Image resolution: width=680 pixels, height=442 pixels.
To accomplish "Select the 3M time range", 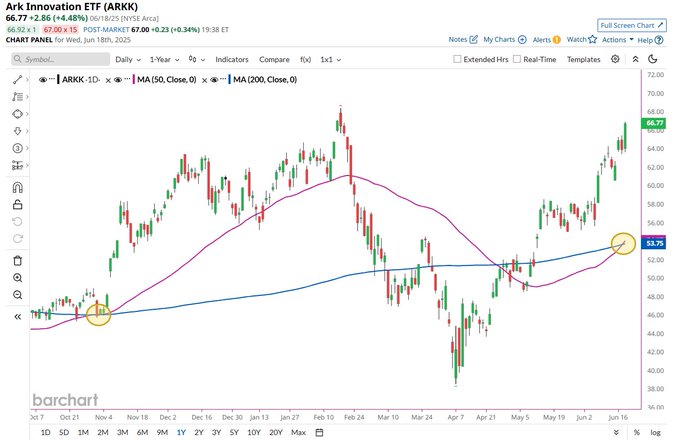I will [121, 432].
